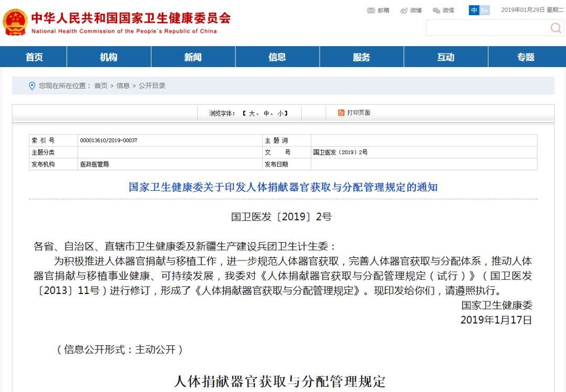Open the 信息 navigation menu
Image resolution: width=566 pixels, height=392 pixels.
point(277,57)
